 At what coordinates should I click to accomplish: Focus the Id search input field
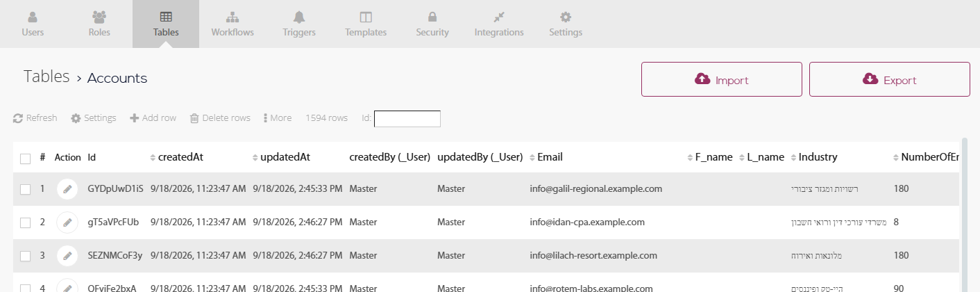pyautogui.click(x=407, y=119)
